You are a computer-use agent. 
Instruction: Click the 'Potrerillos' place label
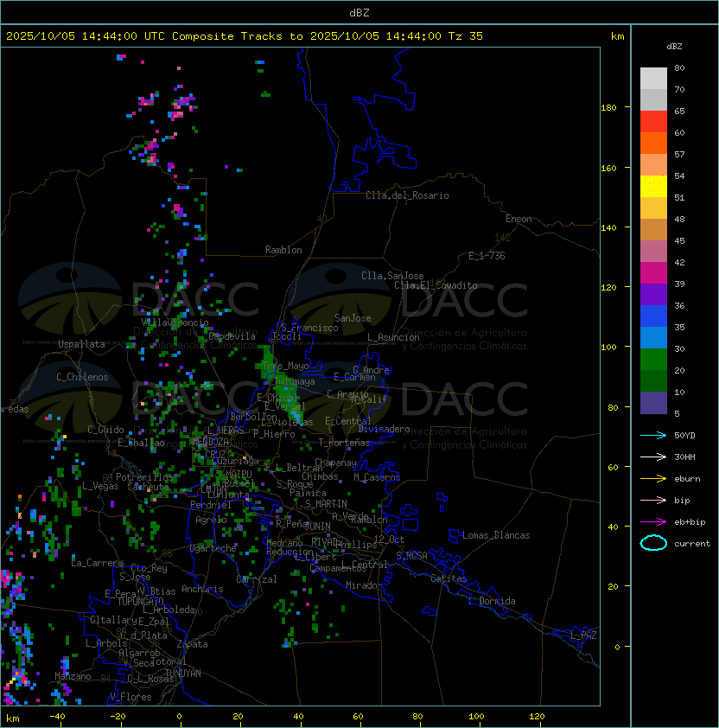point(144,477)
